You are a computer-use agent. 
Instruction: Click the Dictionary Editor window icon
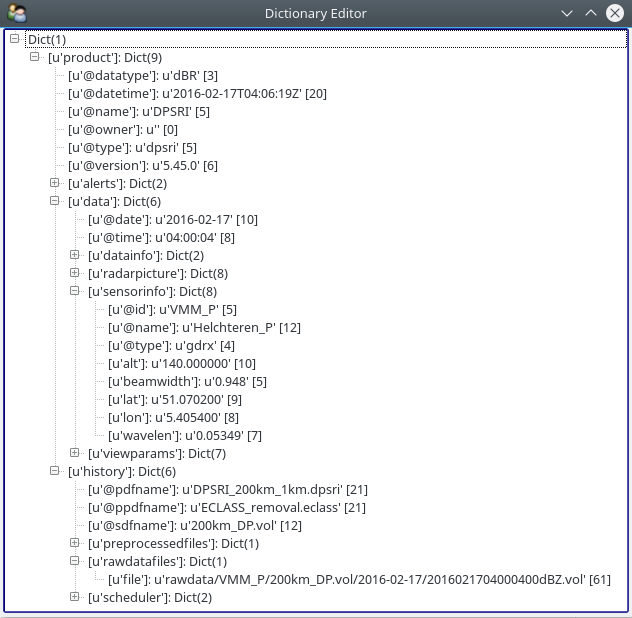17,13
